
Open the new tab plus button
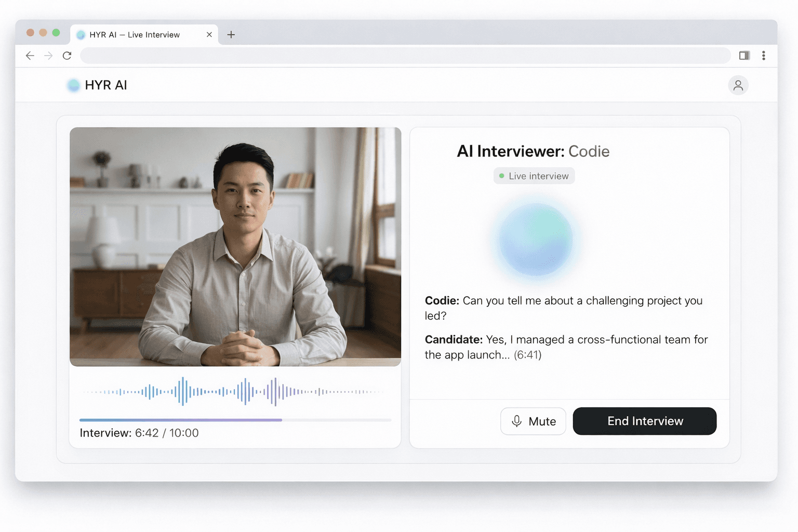pyautogui.click(x=231, y=34)
